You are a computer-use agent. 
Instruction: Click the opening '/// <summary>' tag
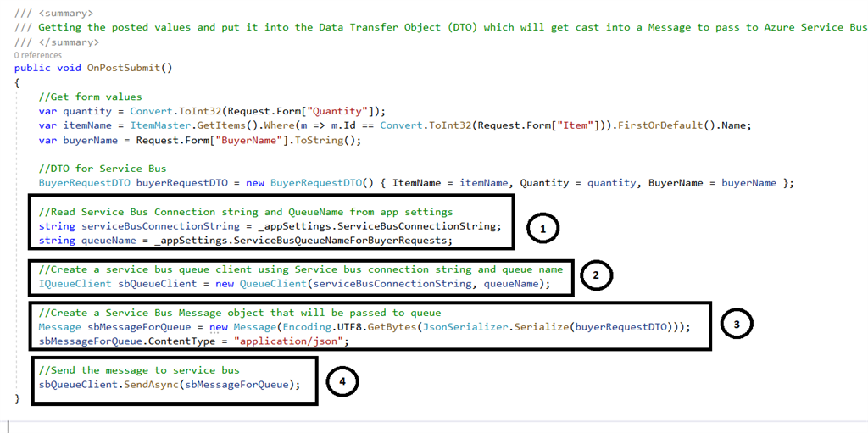click(x=53, y=13)
